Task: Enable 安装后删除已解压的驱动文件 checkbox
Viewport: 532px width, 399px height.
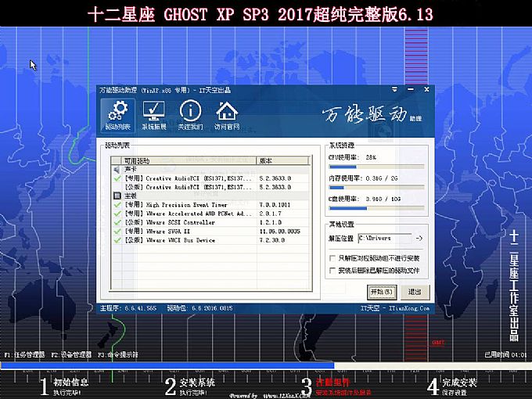Action: [x=332, y=271]
